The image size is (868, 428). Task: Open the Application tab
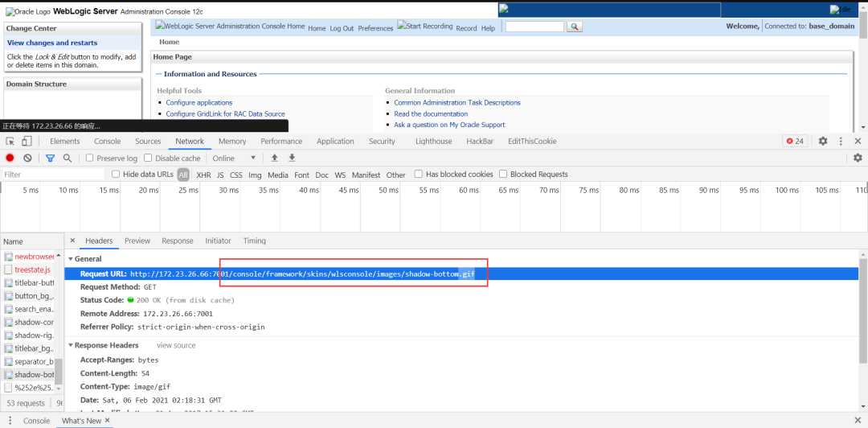click(x=335, y=142)
